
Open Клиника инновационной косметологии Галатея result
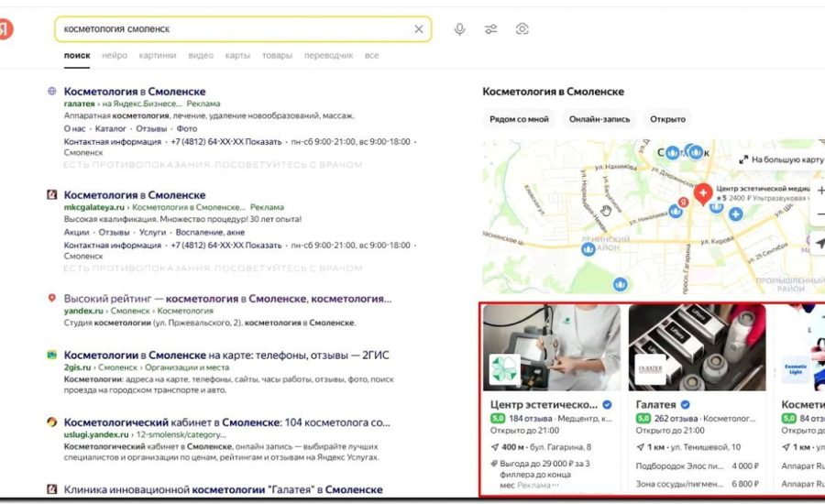223,489
